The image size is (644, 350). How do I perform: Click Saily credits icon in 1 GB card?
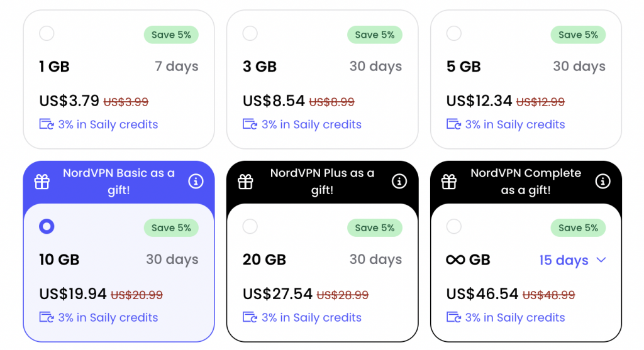pos(47,124)
